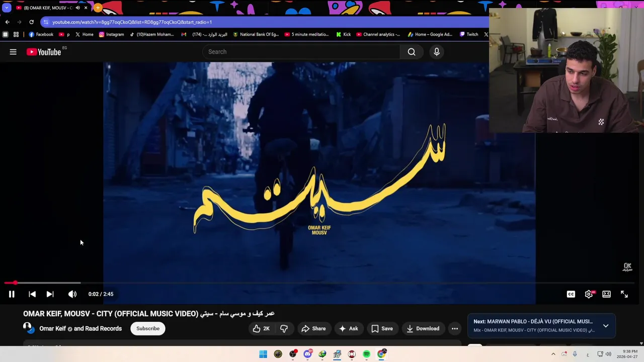Open 5 minute meditatio... bookmark
The image size is (644, 362).
coord(306,35)
